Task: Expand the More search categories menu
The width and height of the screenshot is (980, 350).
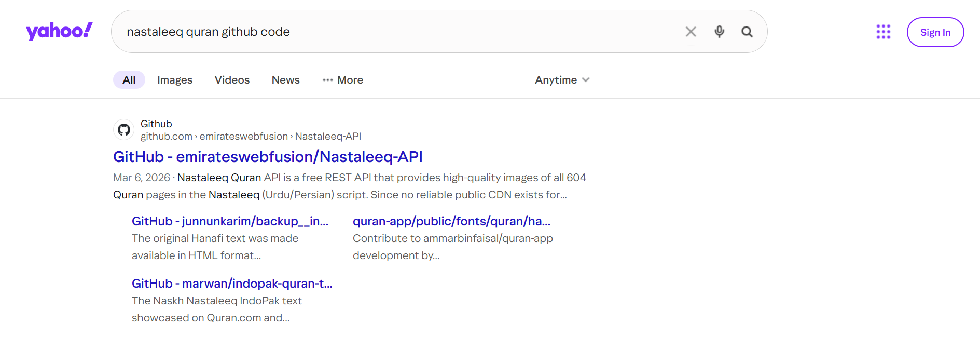Action: click(343, 80)
